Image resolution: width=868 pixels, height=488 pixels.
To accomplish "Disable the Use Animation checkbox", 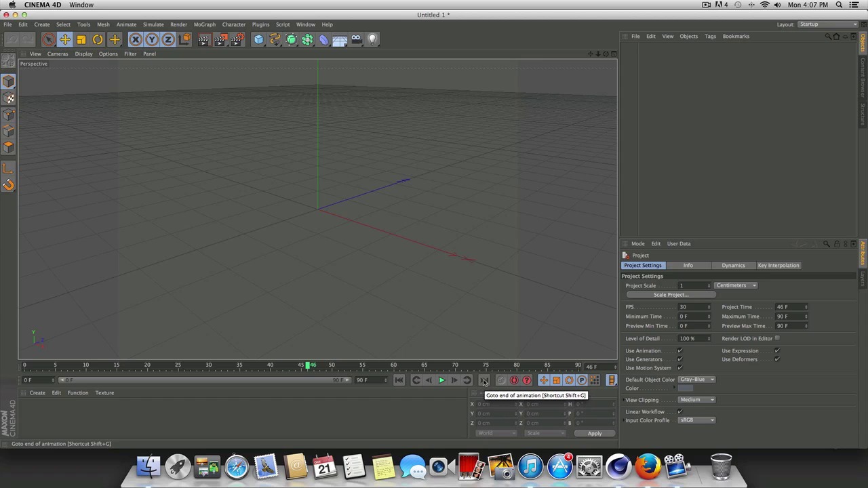I will [679, 351].
